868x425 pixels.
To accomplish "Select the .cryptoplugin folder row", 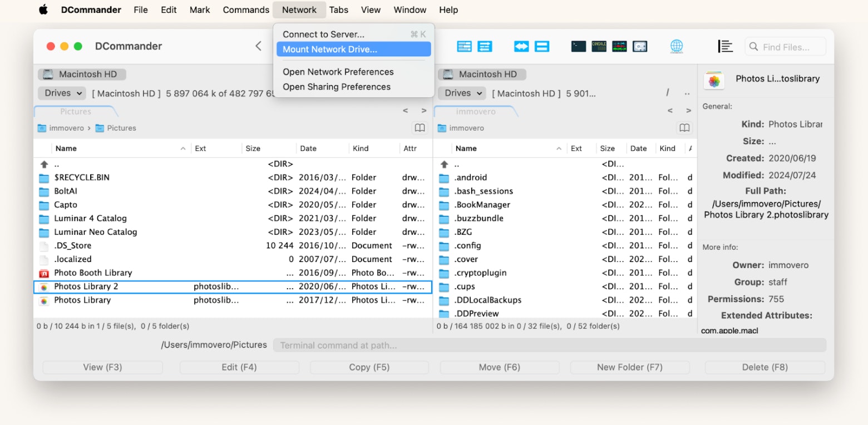I will point(565,273).
